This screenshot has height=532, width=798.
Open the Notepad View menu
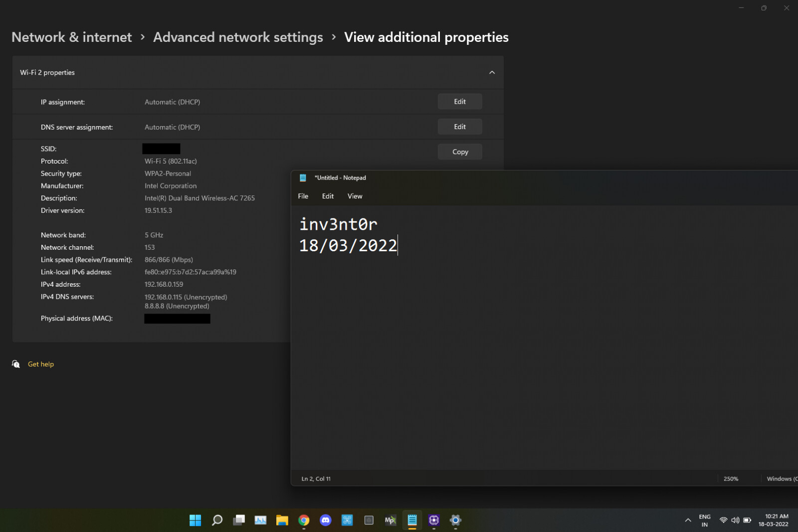[x=355, y=196]
